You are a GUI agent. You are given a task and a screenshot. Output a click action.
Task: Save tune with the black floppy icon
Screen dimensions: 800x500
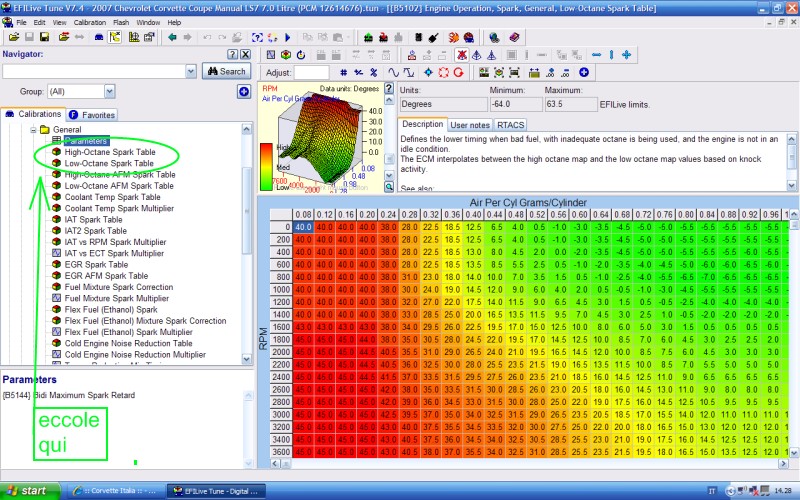point(44,37)
